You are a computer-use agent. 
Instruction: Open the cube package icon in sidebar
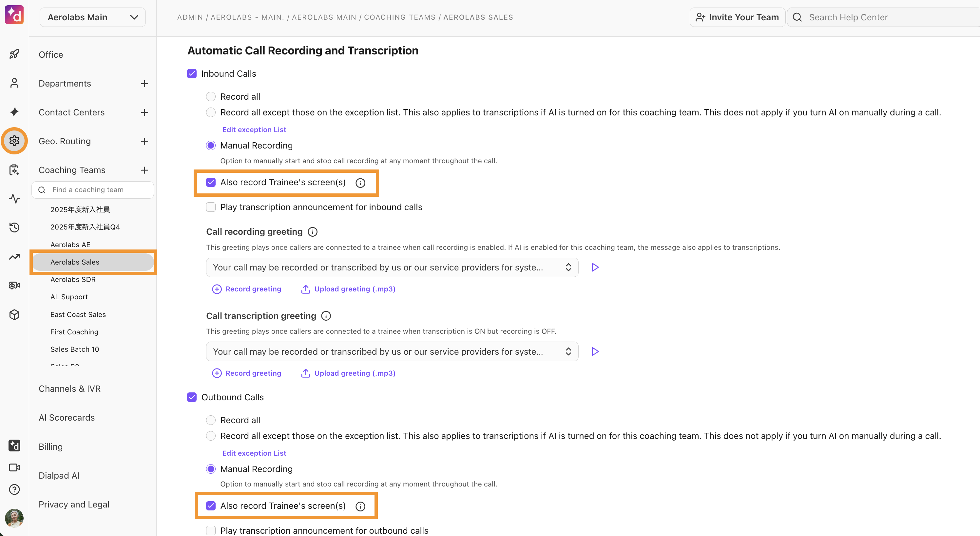[x=14, y=314]
